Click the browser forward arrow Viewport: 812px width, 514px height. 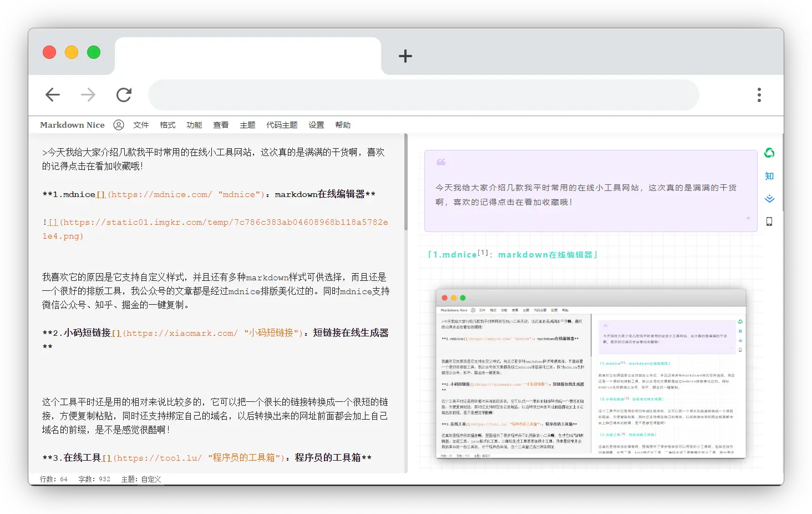pyautogui.click(x=88, y=95)
